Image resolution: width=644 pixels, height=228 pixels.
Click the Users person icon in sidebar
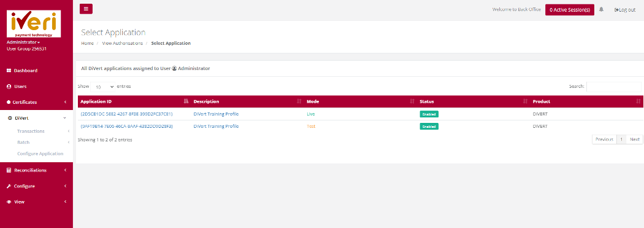click(9, 87)
